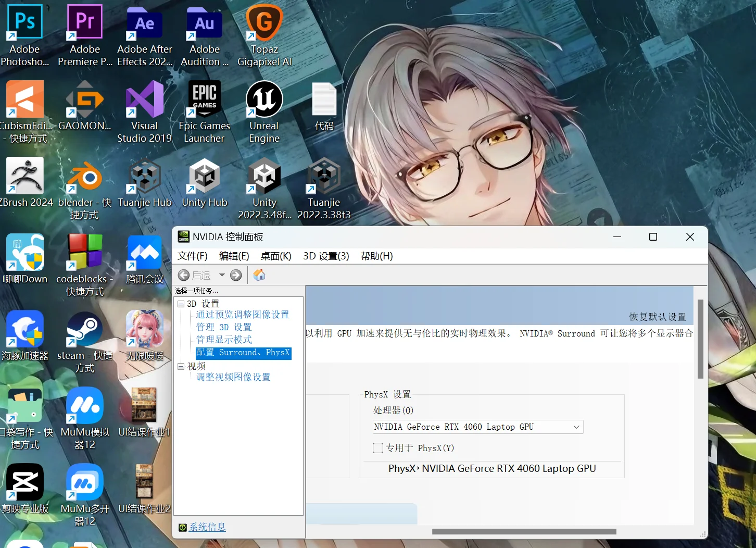Go back with the 后退 button
756x548 pixels.
coord(194,275)
